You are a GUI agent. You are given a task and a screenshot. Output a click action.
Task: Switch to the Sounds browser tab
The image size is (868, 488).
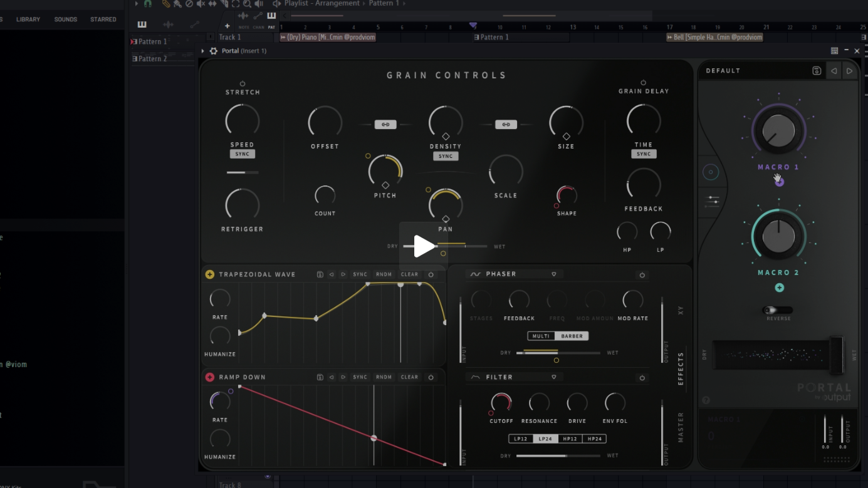coord(66,19)
